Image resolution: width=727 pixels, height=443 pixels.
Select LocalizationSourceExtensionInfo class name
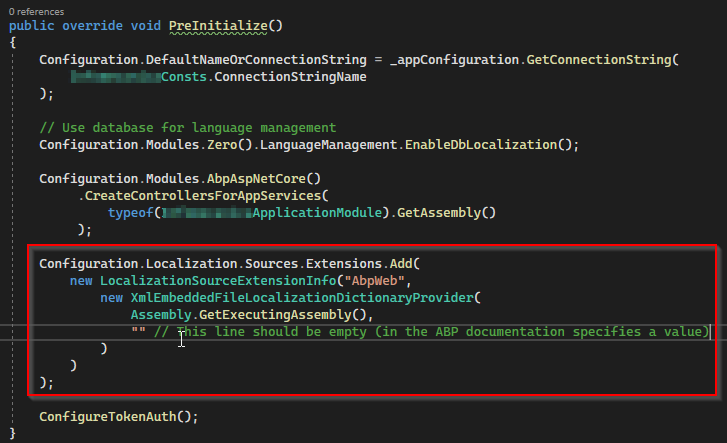click(x=218, y=281)
